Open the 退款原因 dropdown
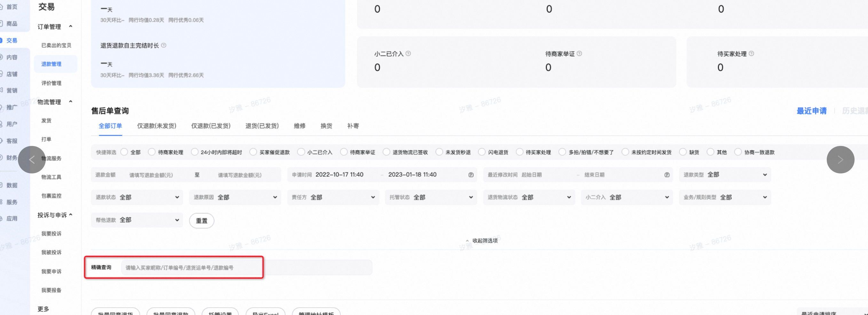Screen dimensions: 868x315 (235, 197)
